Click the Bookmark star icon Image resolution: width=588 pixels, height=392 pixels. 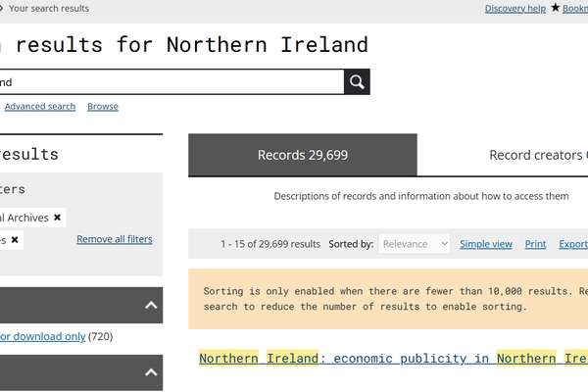[556, 8]
